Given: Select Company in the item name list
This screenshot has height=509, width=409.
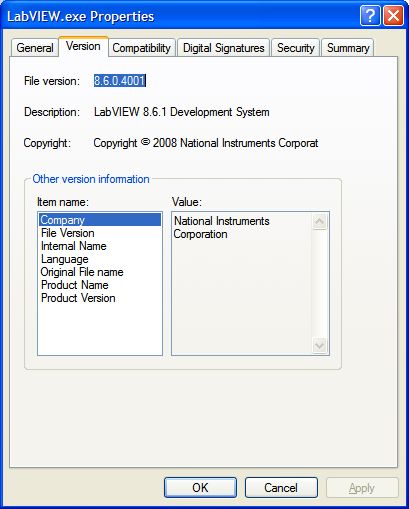Looking at the screenshot, I should coord(100,220).
